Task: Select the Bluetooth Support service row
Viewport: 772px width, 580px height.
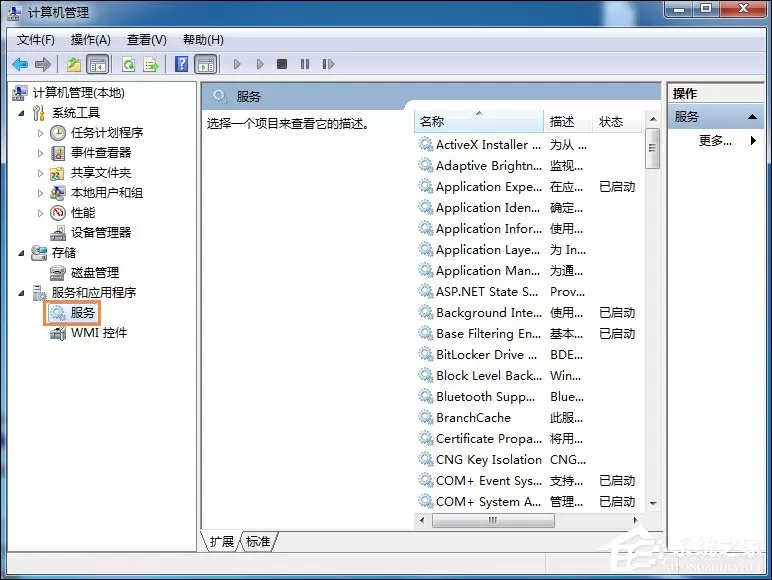Action: point(529,397)
